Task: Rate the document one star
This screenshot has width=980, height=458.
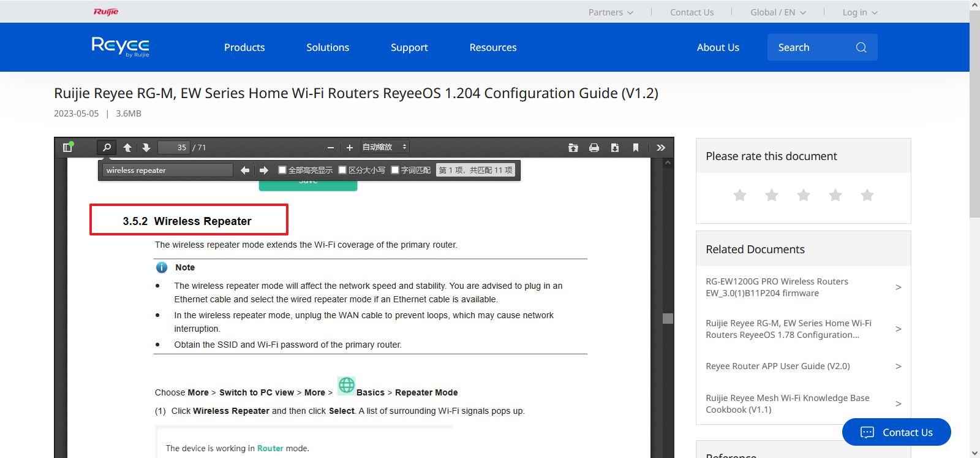Action: 740,195
